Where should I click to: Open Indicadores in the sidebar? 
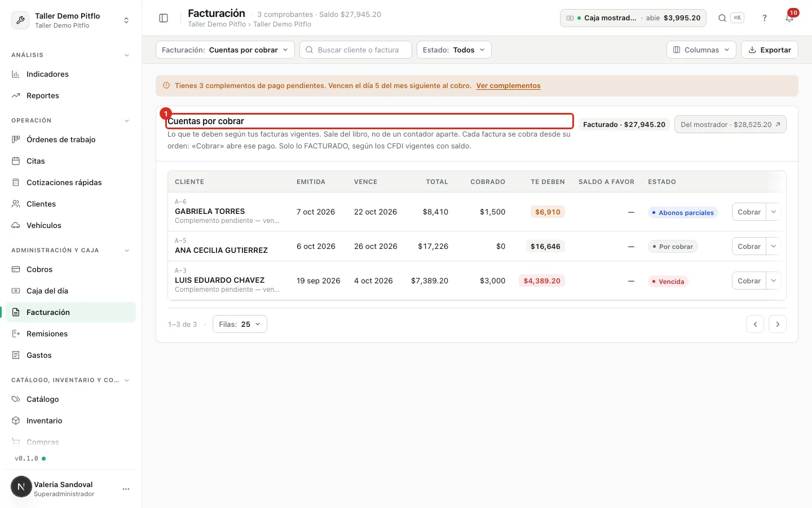tap(71, 74)
